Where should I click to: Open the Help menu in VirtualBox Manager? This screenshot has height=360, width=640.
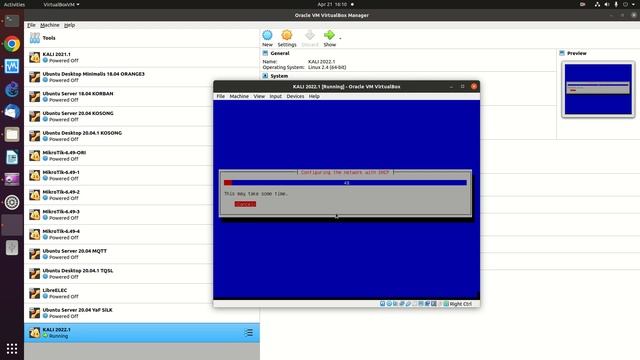pos(69,25)
